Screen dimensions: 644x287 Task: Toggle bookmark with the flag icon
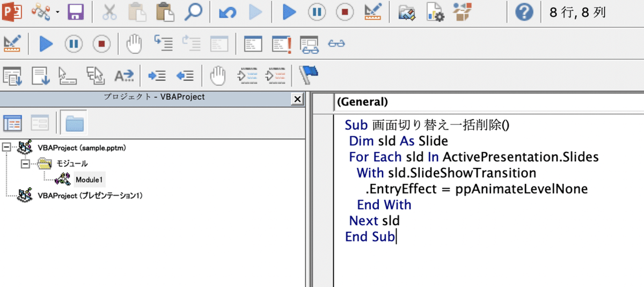pyautogui.click(x=309, y=75)
